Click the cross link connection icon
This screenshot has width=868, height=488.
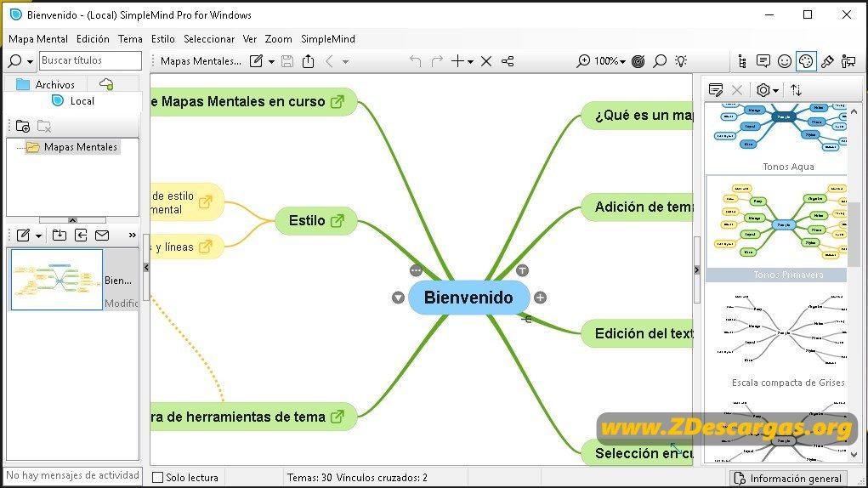point(508,61)
